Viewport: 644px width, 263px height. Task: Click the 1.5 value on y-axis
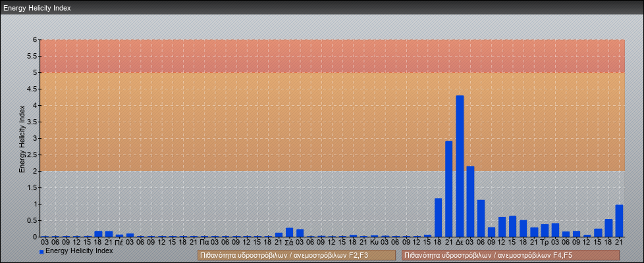(32, 187)
